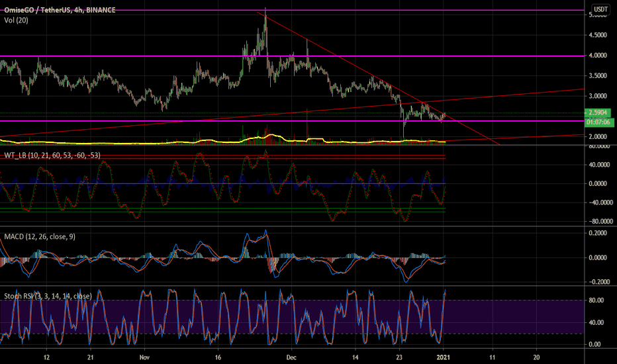Click the Vol (20) indicator label
The height and width of the screenshot is (364, 617).
coord(16,20)
